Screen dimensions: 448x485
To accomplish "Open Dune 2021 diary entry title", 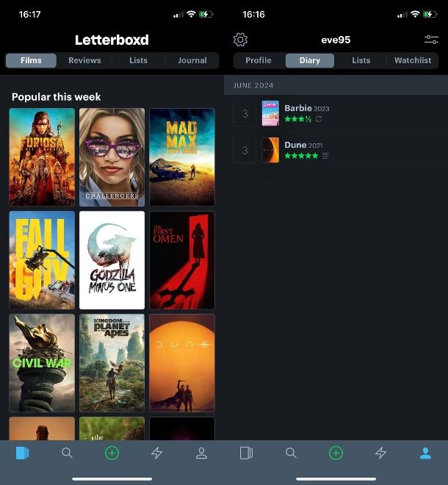I will pyautogui.click(x=303, y=145).
